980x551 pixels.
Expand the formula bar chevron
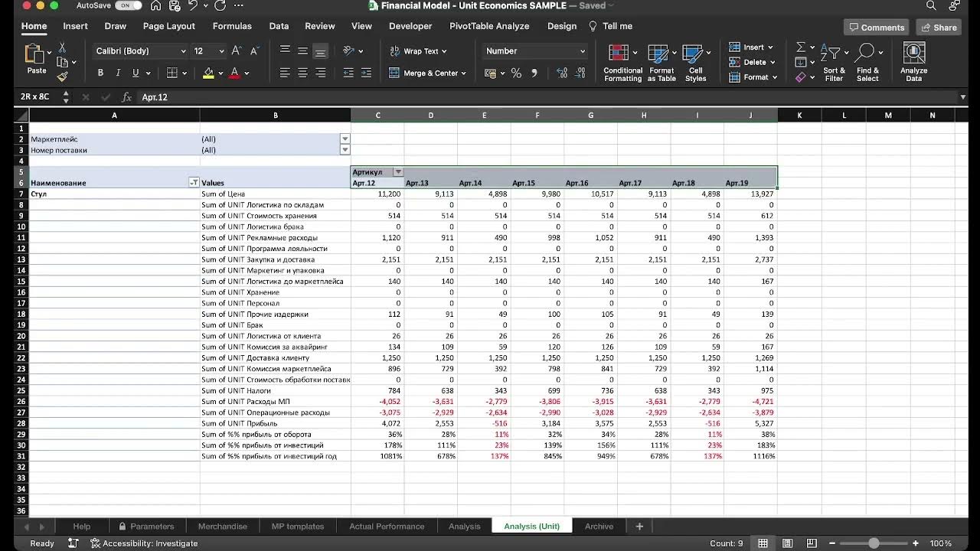click(962, 97)
